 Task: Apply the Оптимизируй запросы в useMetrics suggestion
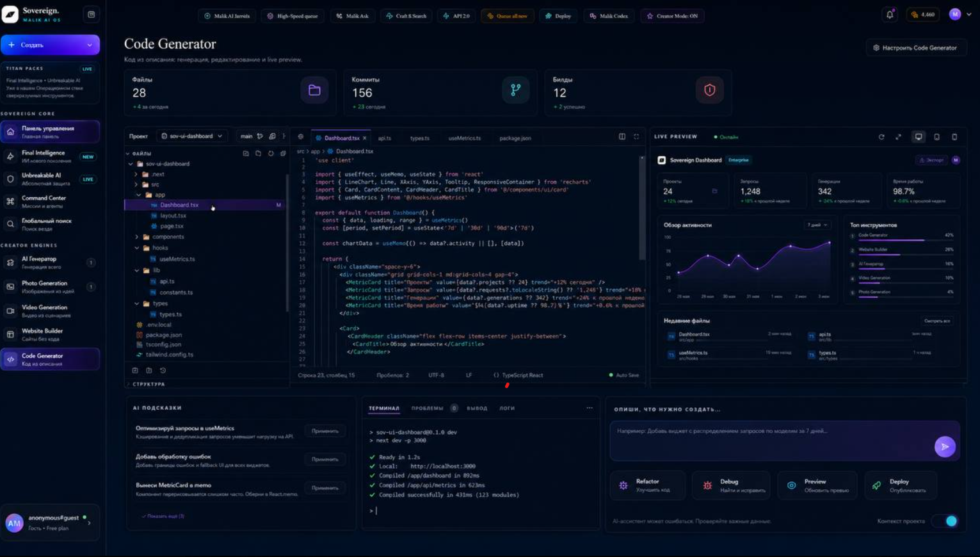click(325, 431)
